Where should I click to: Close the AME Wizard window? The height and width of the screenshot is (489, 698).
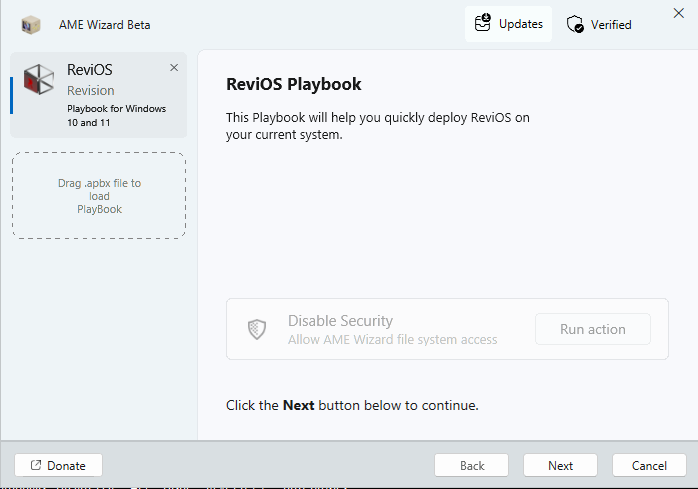tap(678, 13)
